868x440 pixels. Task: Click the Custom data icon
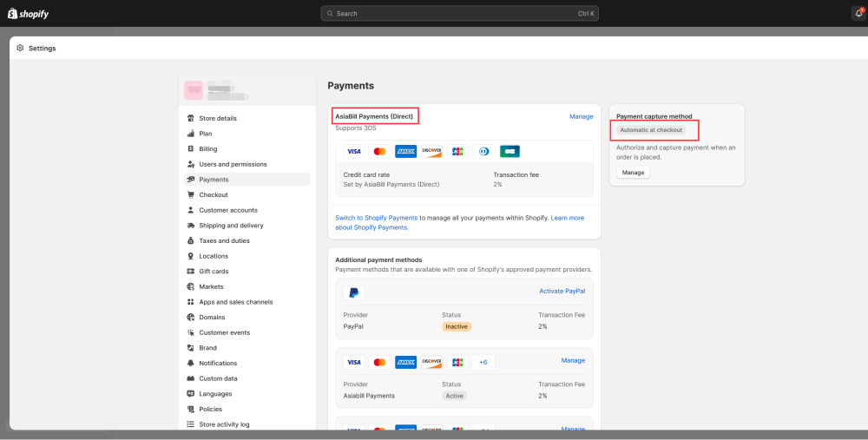click(191, 378)
